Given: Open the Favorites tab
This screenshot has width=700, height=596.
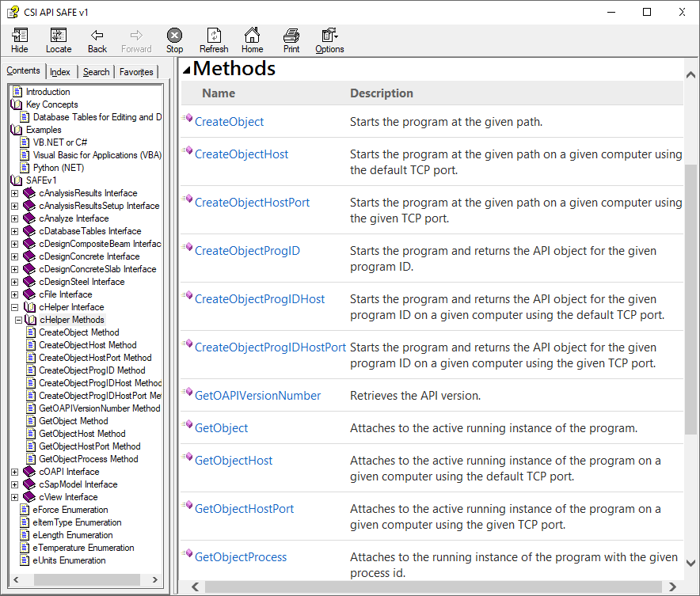Looking at the screenshot, I should coord(136,72).
